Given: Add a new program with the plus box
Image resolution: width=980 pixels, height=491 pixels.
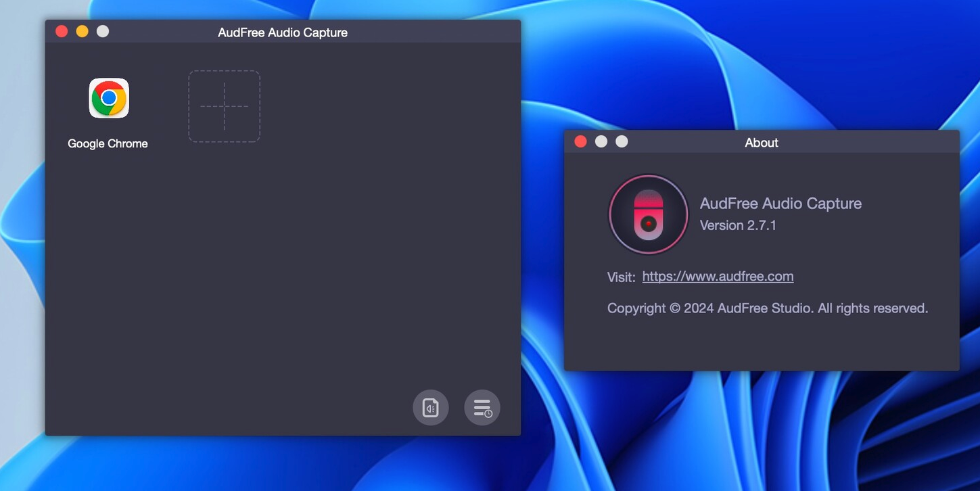Looking at the screenshot, I should point(224,106).
